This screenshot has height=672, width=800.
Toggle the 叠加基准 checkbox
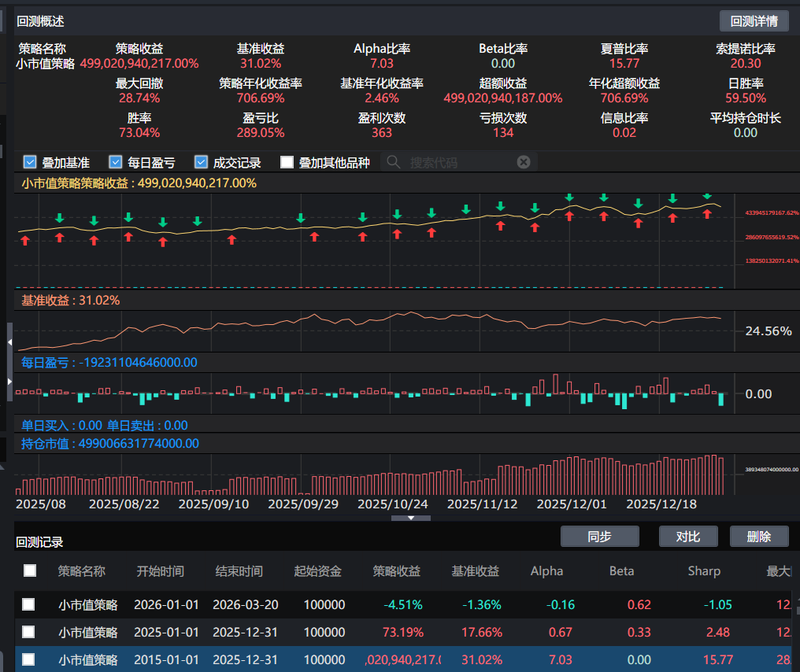(31, 162)
